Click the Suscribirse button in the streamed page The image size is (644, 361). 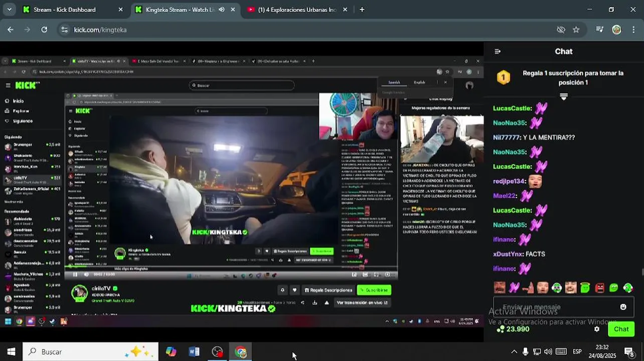(x=374, y=290)
